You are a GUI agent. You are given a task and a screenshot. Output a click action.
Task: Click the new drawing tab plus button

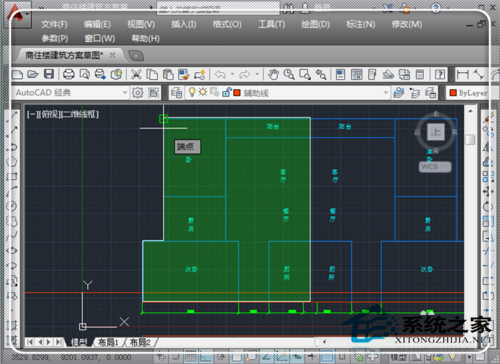136,55
